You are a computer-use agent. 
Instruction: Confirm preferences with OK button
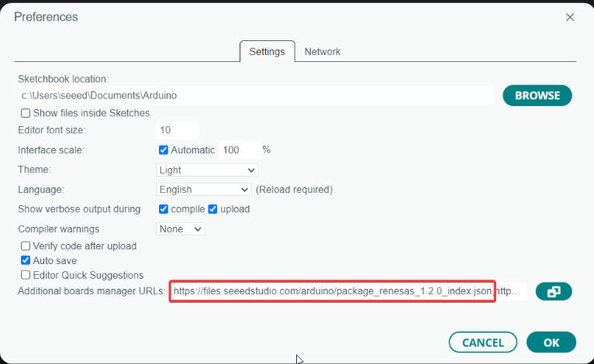tap(551, 342)
